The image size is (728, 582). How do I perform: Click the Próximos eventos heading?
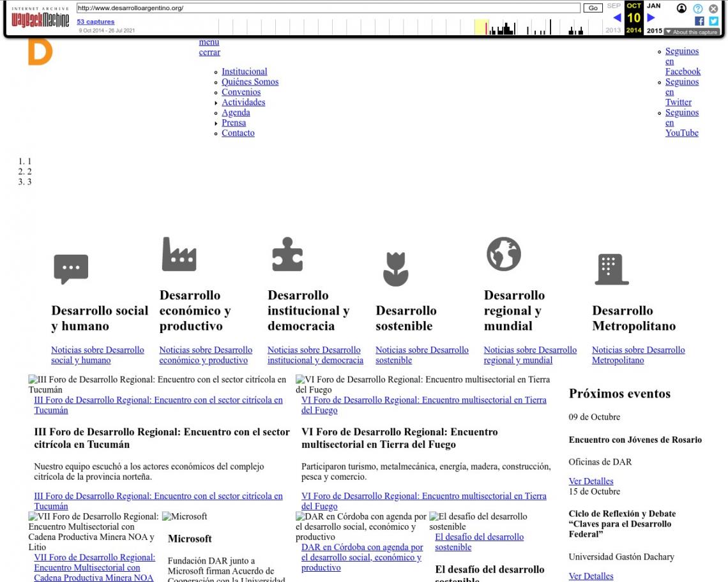(619, 394)
